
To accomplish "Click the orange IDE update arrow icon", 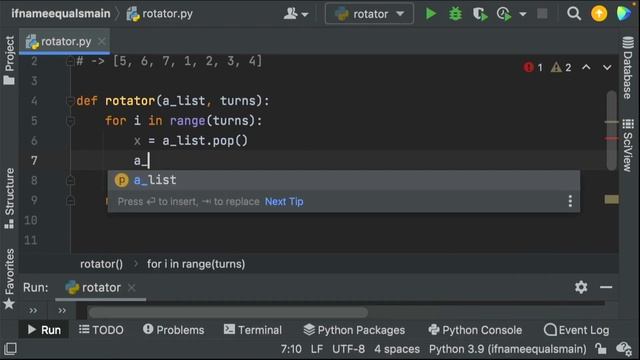I will [x=599, y=14].
